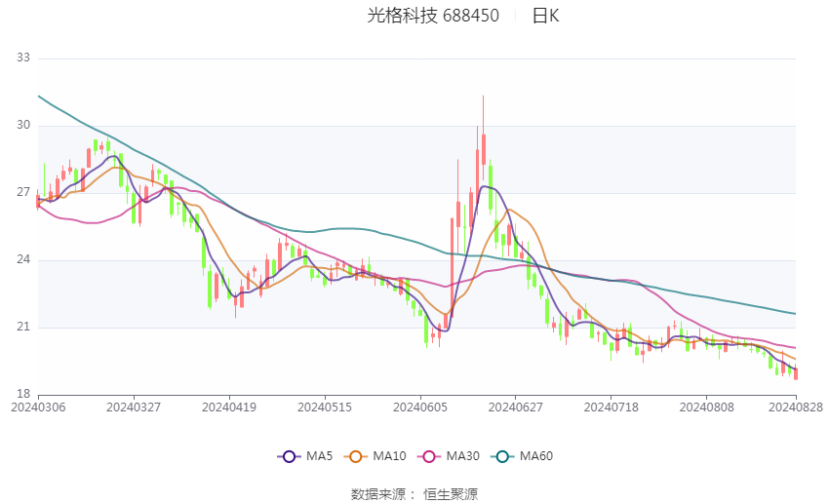This screenshot has height=504, width=829.
Task: Click the chart title 光格科技 688450
Action: point(433,16)
